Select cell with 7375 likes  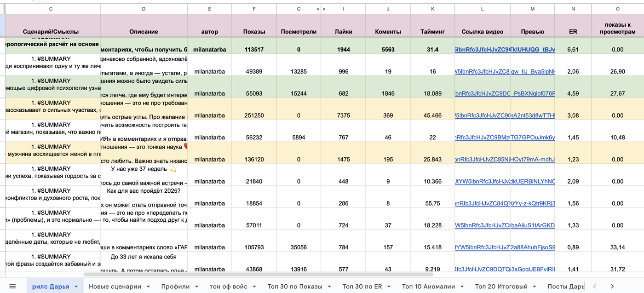(343, 115)
